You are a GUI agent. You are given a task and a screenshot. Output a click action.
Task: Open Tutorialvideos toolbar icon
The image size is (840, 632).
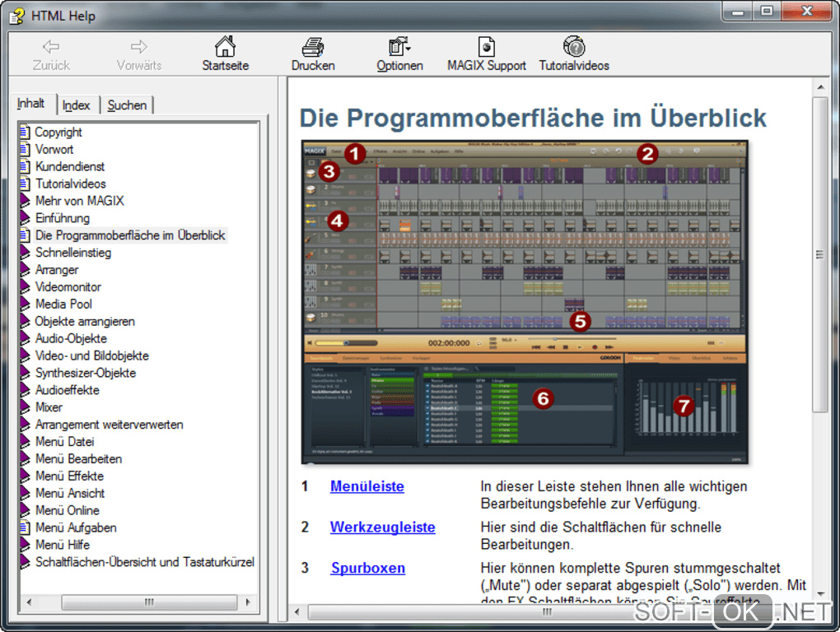(574, 47)
